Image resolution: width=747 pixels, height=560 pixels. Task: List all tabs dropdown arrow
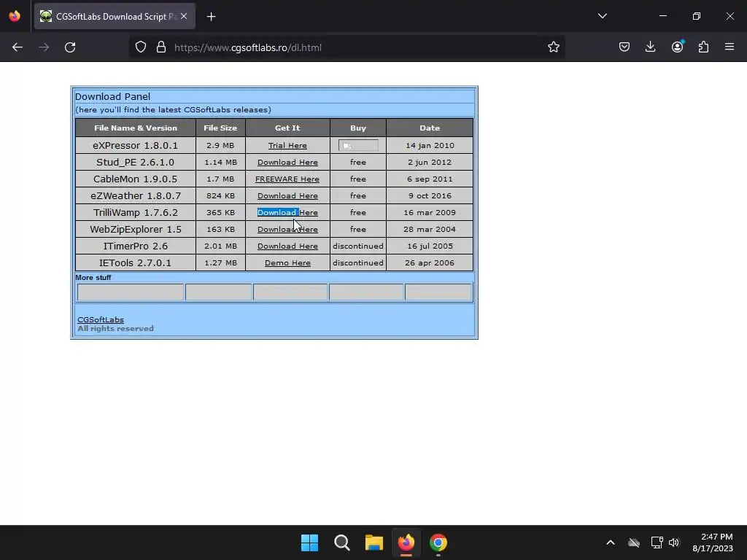click(x=602, y=16)
